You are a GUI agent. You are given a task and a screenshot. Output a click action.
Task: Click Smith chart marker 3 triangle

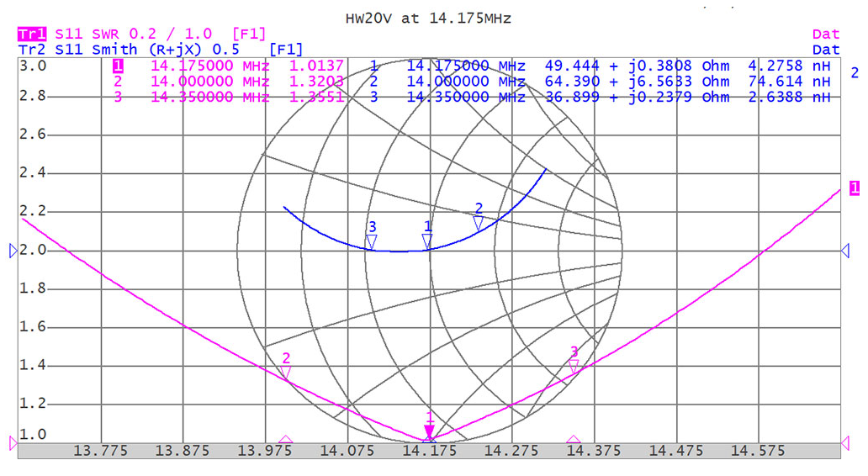(372, 241)
